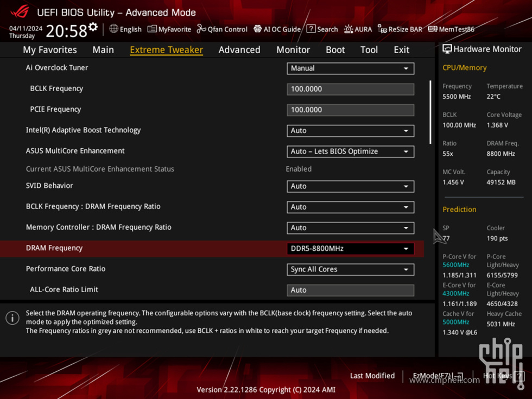Click the globe language icon
The width and height of the screenshot is (532, 399).
pos(113,29)
